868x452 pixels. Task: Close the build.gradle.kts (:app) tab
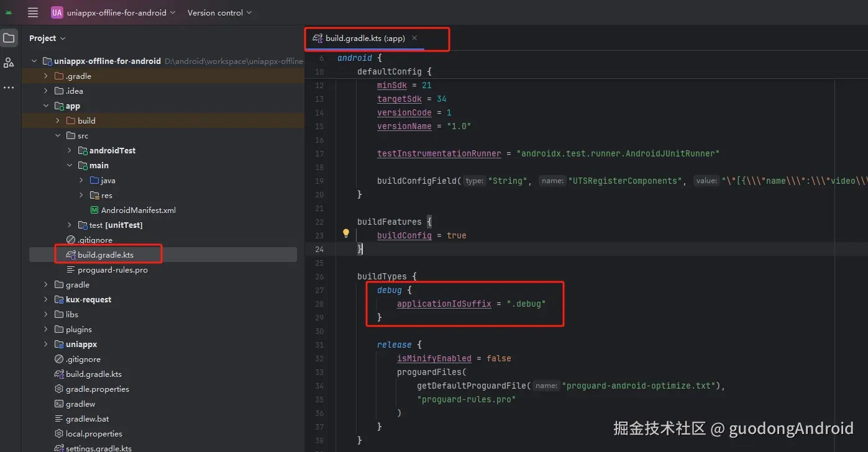pyautogui.click(x=414, y=38)
